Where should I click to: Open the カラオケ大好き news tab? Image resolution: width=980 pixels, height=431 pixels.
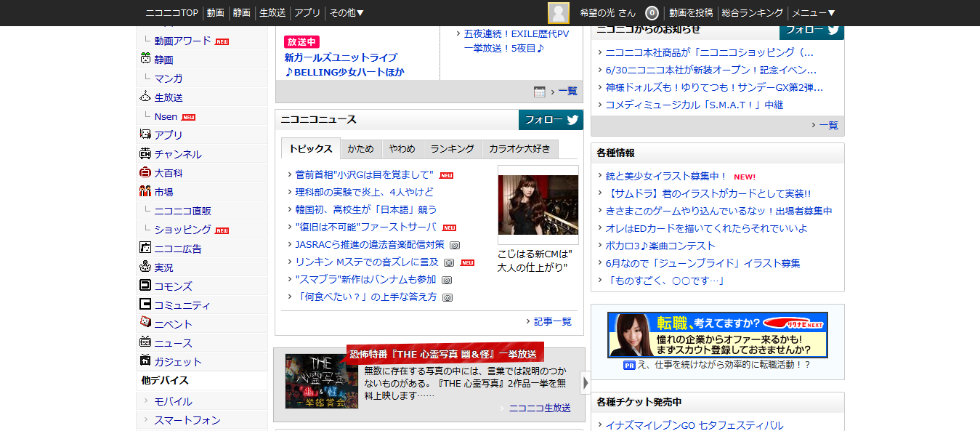[x=519, y=148]
